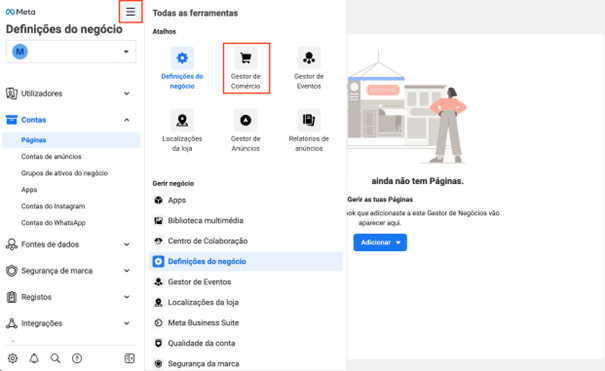Image resolution: width=605 pixels, height=371 pixels.
Task: Toggle the sidebar layout panel icon
Action: tap(130, 358)
